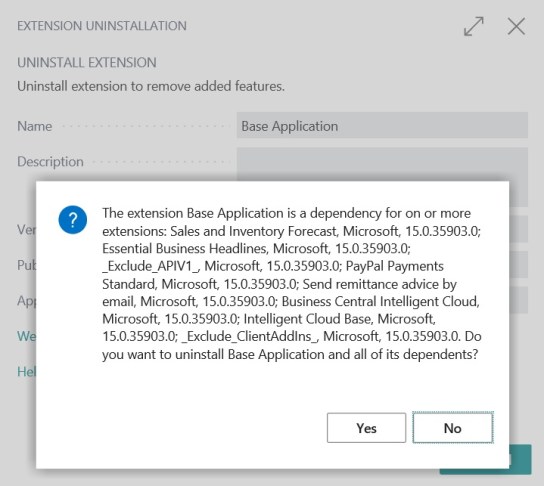Confirm uninstall by clicking Yes
This screenshot has width=544, height=486.
(x=366, y=428)
